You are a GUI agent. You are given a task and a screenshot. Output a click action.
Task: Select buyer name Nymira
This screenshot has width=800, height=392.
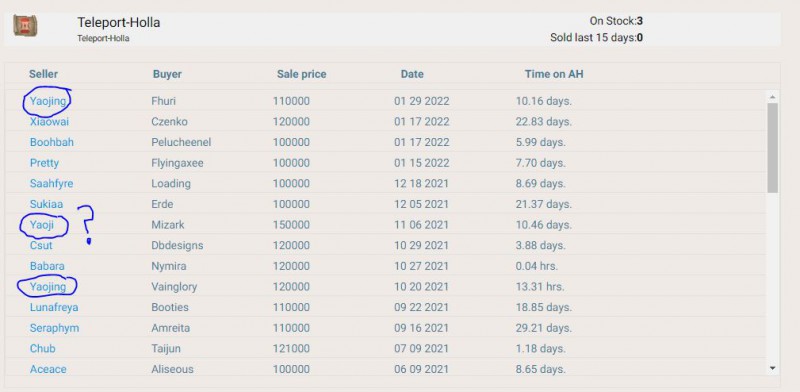[x=169, y=266]
